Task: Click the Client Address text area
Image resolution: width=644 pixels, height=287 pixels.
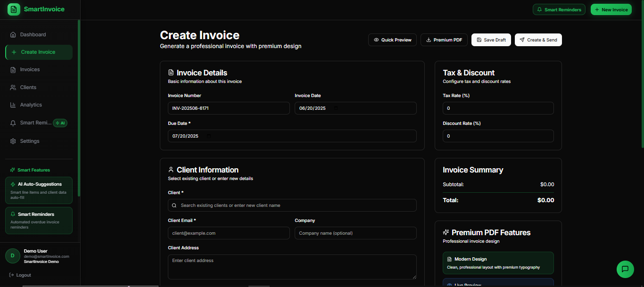Action: [x=292, y=267]
